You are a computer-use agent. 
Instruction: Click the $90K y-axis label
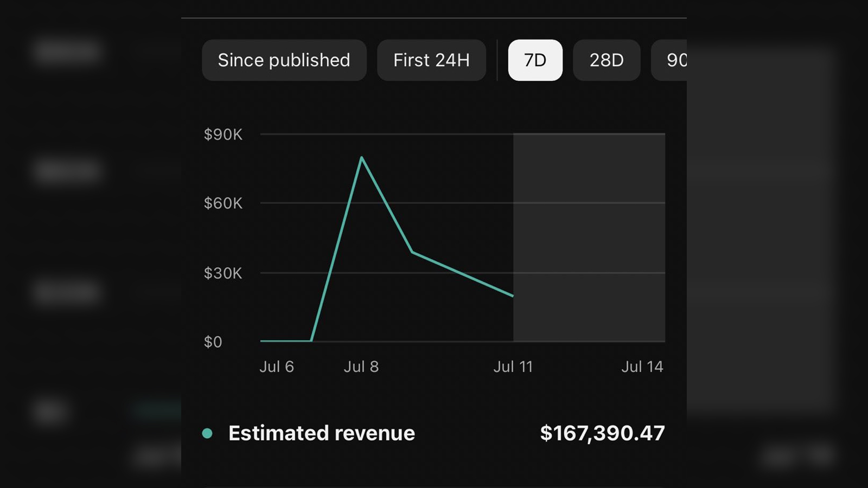pos(223,134)
